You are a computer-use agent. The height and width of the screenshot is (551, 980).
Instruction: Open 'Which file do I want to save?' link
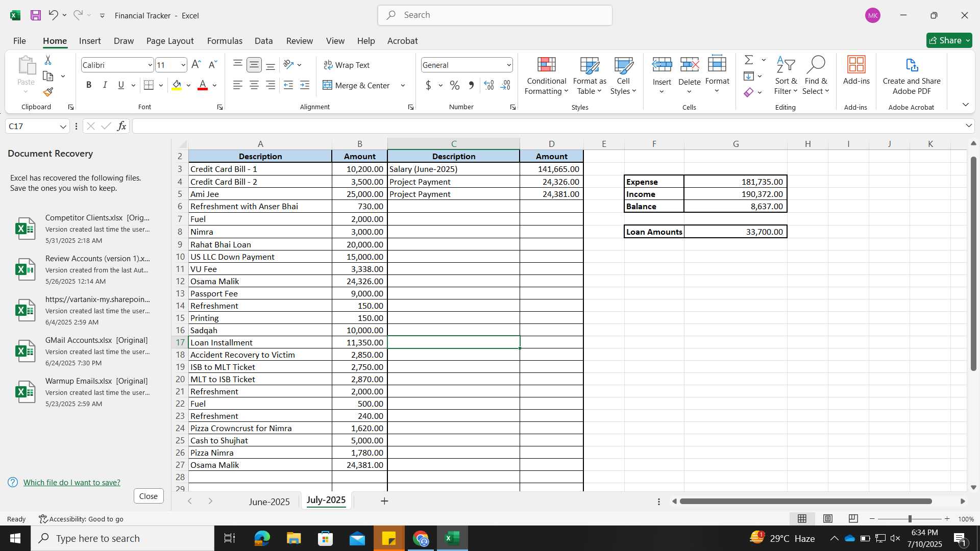(x=71, y=482)
